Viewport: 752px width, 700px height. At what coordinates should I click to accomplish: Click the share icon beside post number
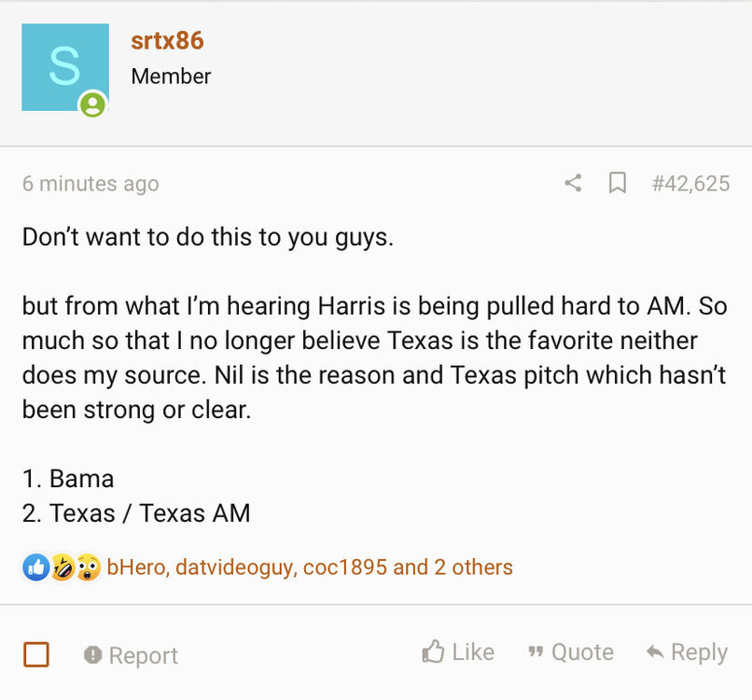tap(573, 183)
